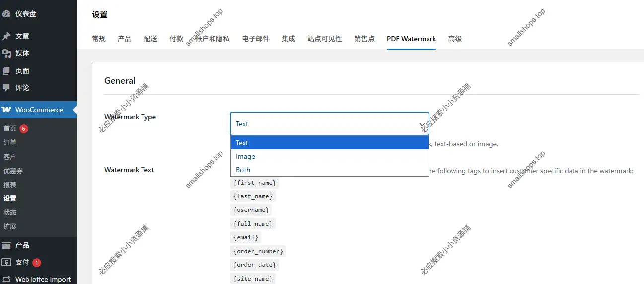Image resolution: width=644 pixels, height=284 pixels.
Task: Open the 付款 settings tab
Action: click(x=176, y=39)
